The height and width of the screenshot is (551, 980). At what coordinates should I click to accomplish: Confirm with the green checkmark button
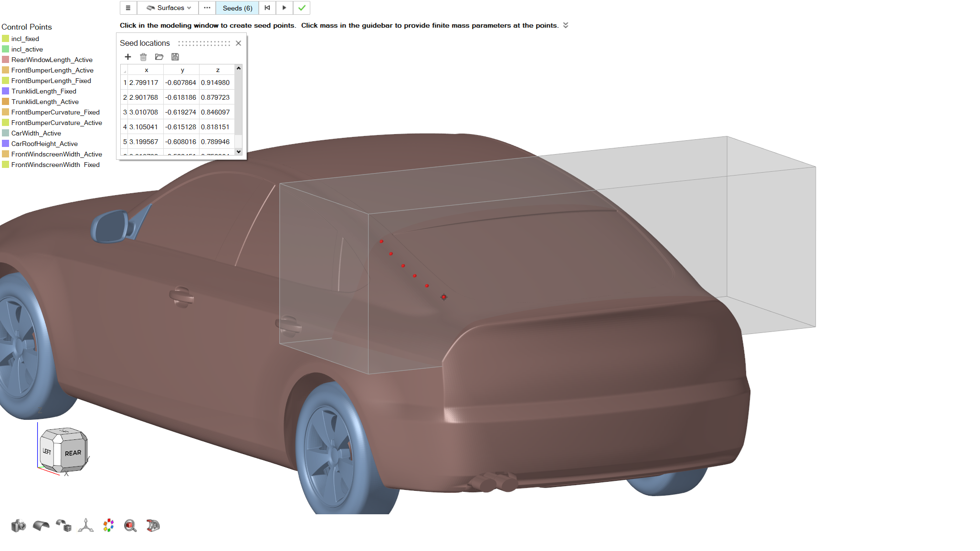click(x=302, y=8)
